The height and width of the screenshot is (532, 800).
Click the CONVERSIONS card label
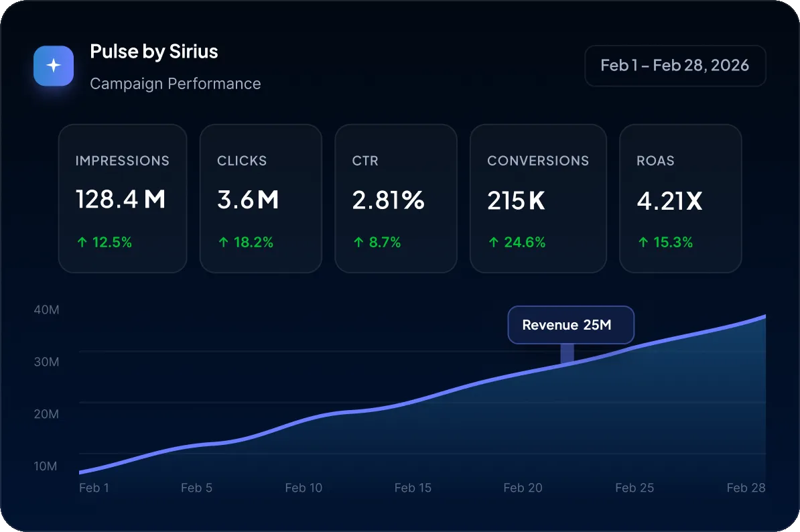pyautogui.click(x=538, y=161)
